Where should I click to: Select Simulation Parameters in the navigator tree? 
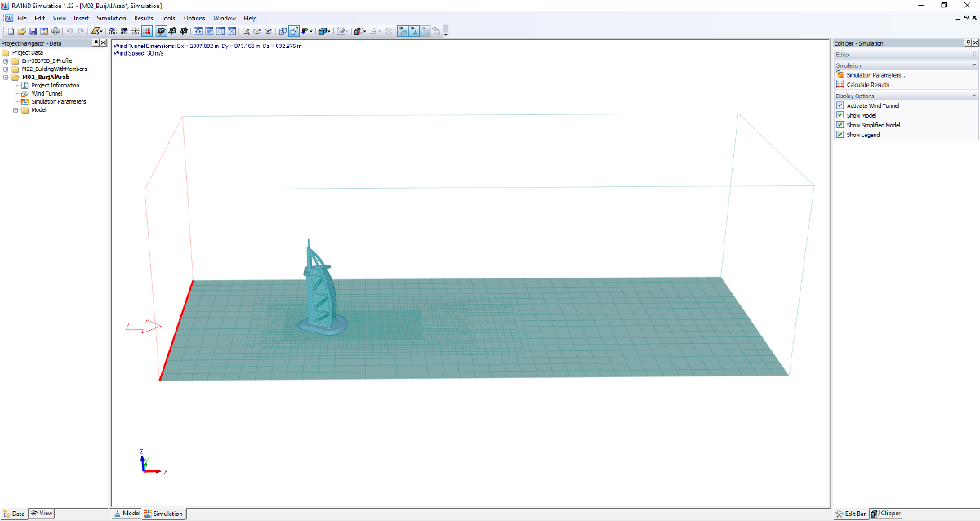[59, 101]
